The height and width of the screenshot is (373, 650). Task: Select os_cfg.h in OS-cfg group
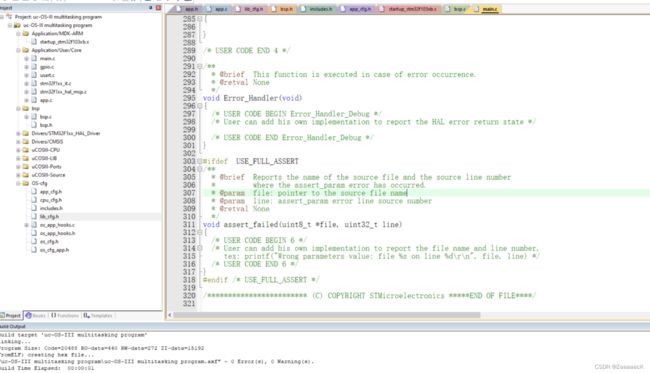tap(49, 242)
